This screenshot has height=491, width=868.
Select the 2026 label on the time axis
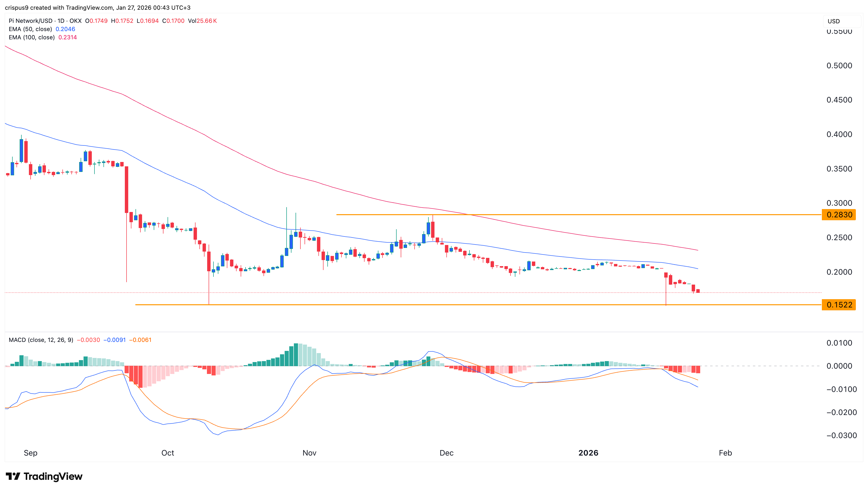pyautogui.click(x=588, y=453)
